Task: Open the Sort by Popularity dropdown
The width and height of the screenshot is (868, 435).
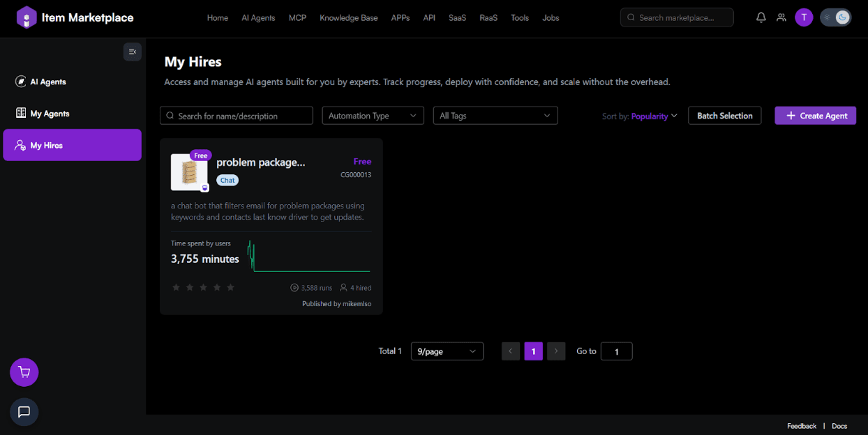Action: pos(654,116)
